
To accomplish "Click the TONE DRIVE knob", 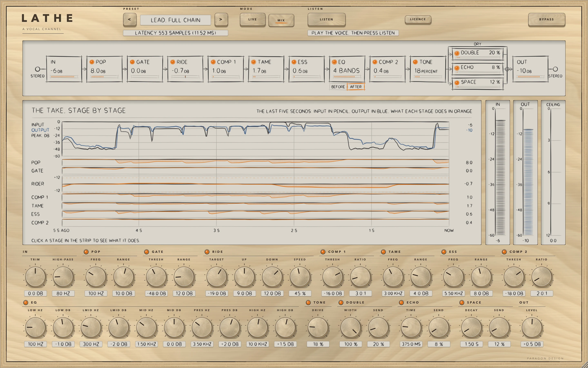I will [x=318, y=327].
